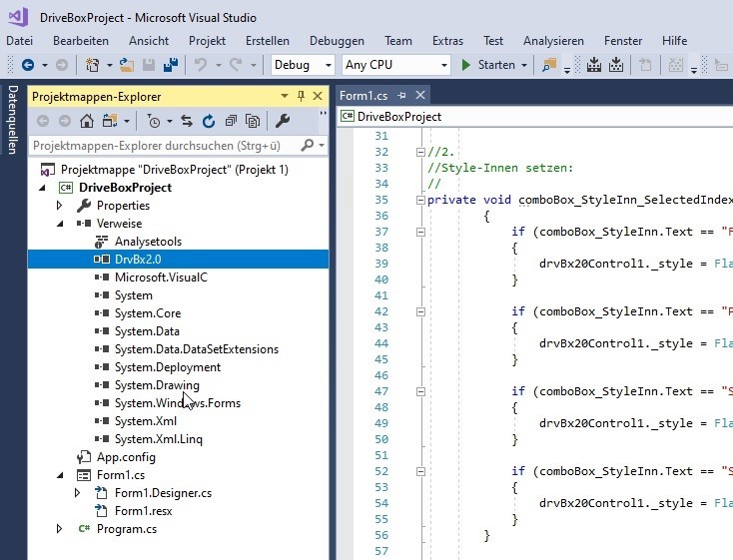Viewport: 733px width, 560px height.
Task: Expand the Properties tree node
Action: (x=59, y=206)
